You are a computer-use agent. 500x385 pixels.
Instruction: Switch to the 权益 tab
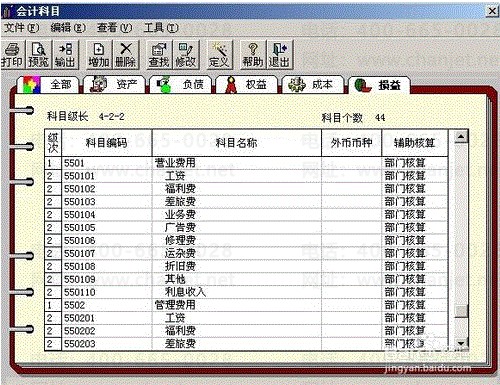point(247,85)
